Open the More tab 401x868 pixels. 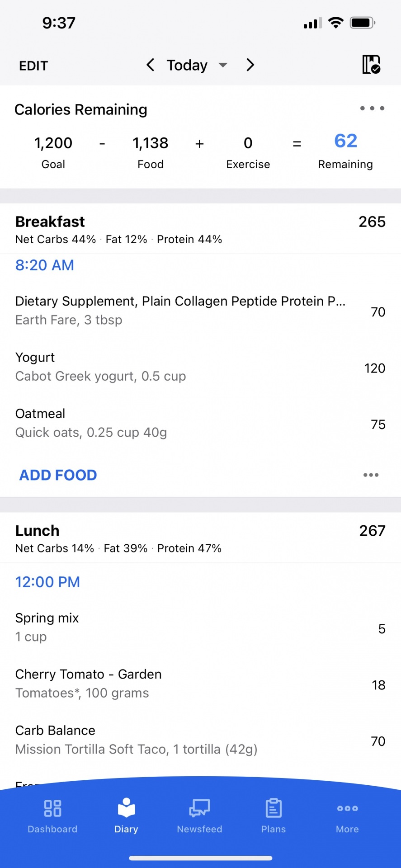[347, 816]
